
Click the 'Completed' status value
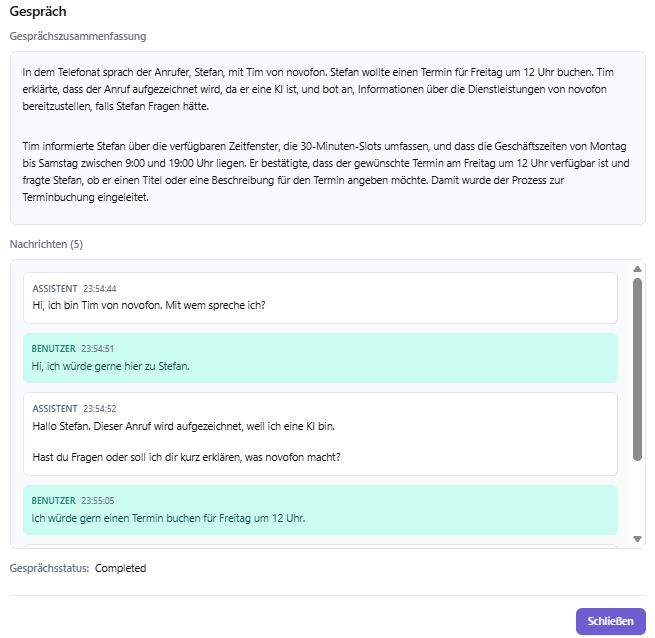tap(120, 568)
